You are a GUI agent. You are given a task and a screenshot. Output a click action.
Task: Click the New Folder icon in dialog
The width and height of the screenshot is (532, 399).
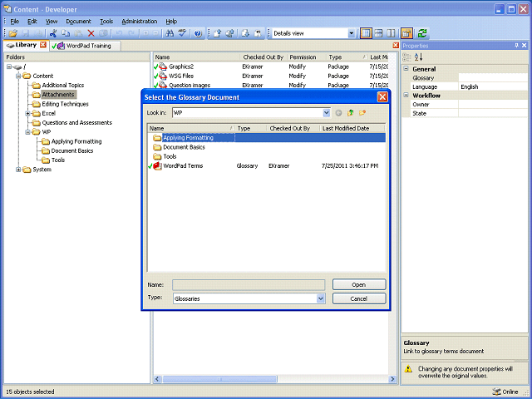[362, 113]
